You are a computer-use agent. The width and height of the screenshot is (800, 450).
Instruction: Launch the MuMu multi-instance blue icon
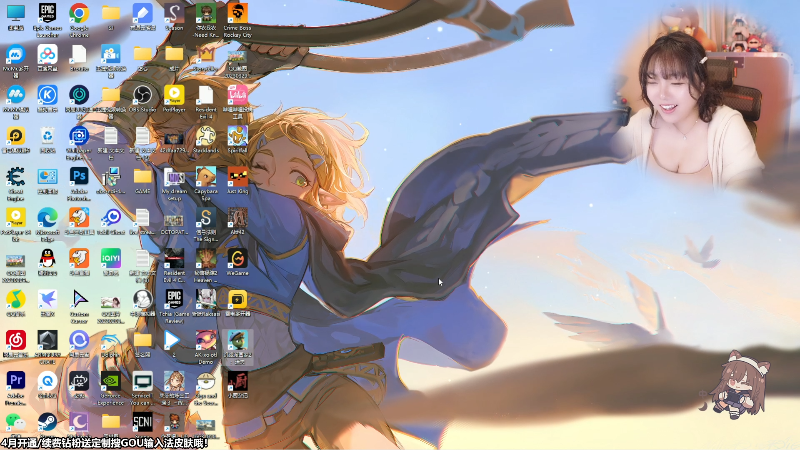pyautogui.click(x=16, y=55)
